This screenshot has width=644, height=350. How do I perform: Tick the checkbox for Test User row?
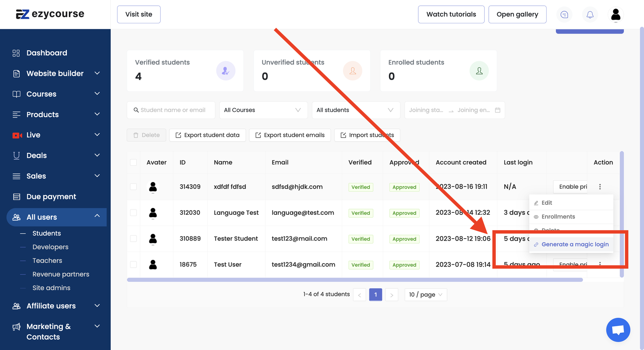pyautogui.click(x=133, y=265)
